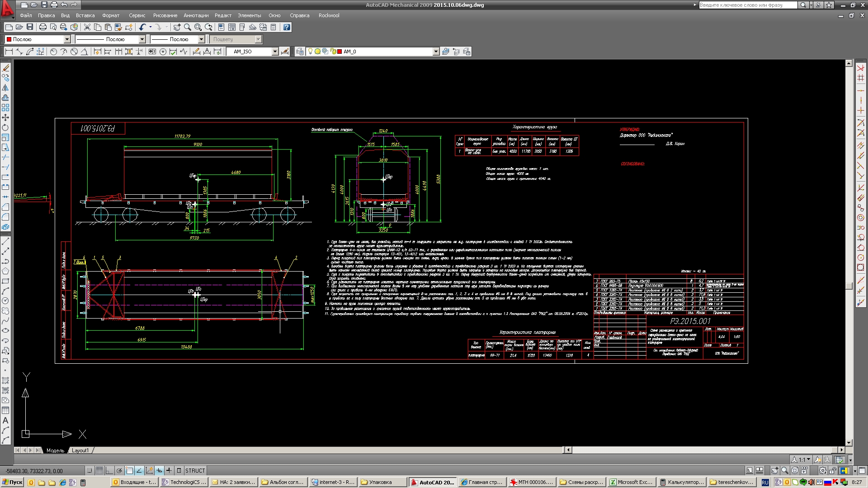Start the Linear dimension tool
Screen dimensions: 868x488
[x=9, y=52]
